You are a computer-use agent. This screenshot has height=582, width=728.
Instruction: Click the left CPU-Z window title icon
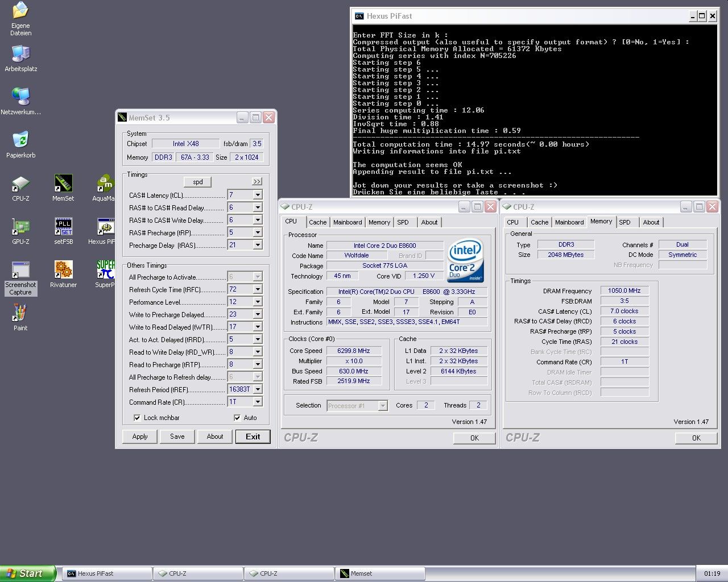pyautogui.click(x=285, y=207)
